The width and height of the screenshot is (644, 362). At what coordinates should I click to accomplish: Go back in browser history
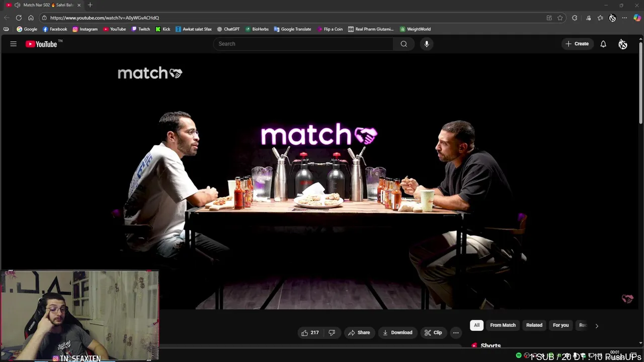7,18
